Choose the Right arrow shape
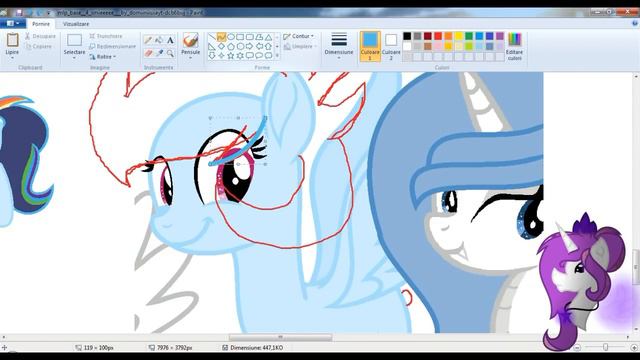Viewport: 640px width, 360px height. [x=249, y=47]
